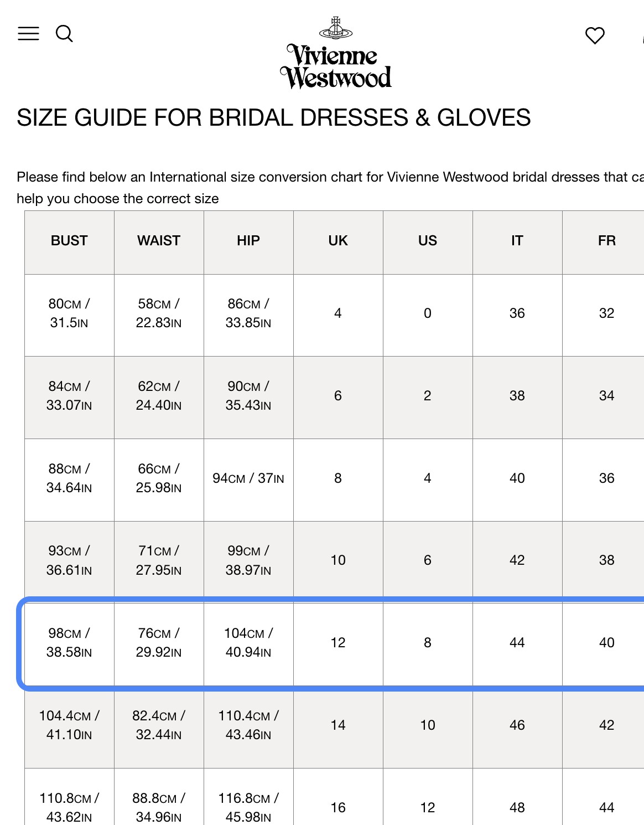
Task: Click US size 0 cell
Action: (x=428, y=313)
